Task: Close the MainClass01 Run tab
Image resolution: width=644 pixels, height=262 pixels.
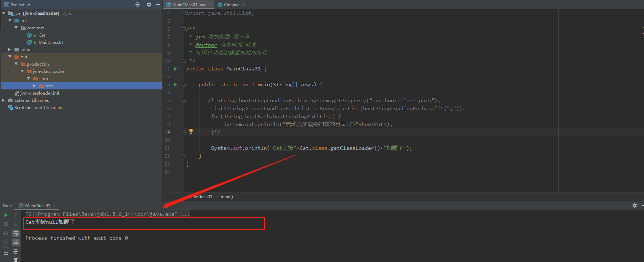Action: coord(54,205)
